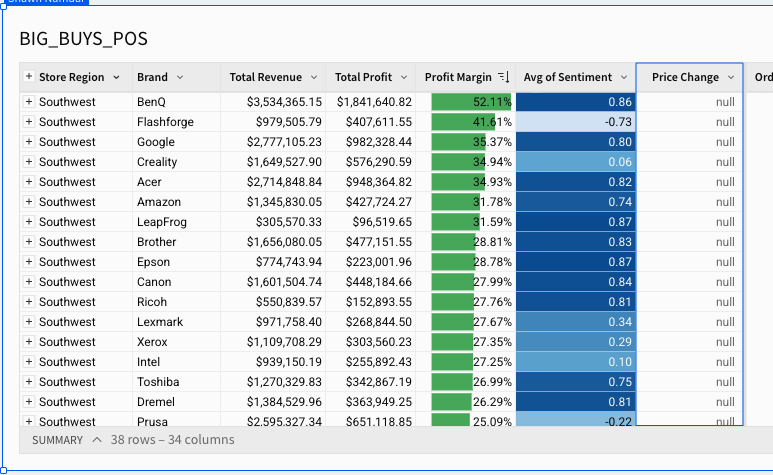Open Brand column dropdown arrow

[180, 77]
